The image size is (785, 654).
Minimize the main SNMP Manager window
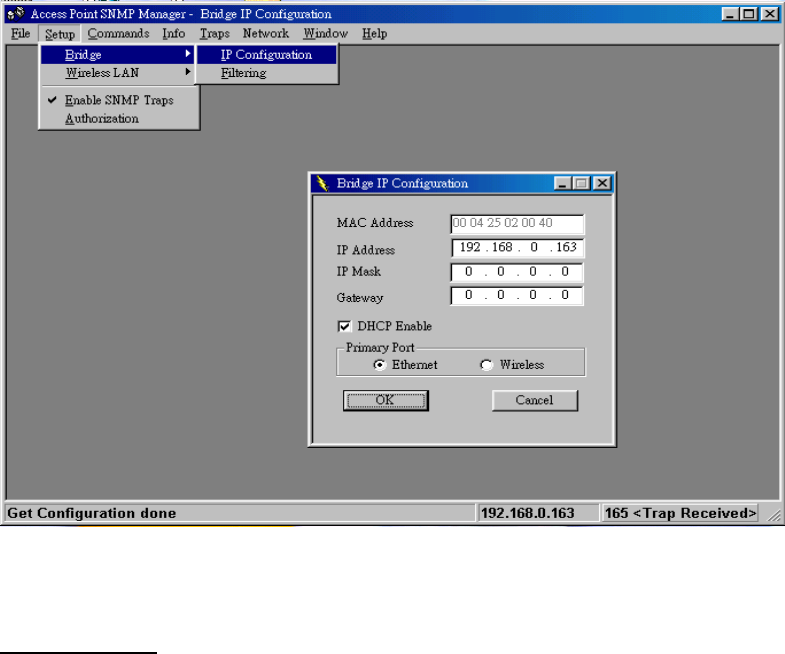(x=730, y=14)
